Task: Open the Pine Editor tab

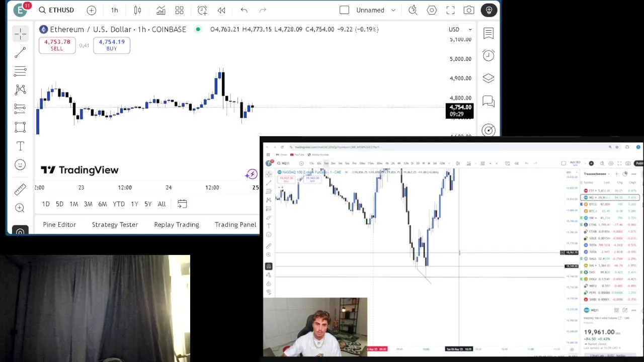Action: 59,224
